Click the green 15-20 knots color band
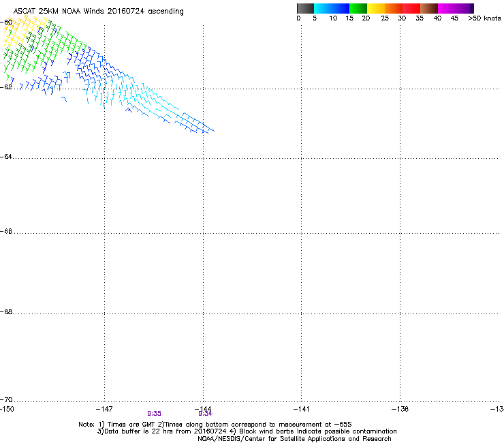504x443 pixels. tap(358, 8)
